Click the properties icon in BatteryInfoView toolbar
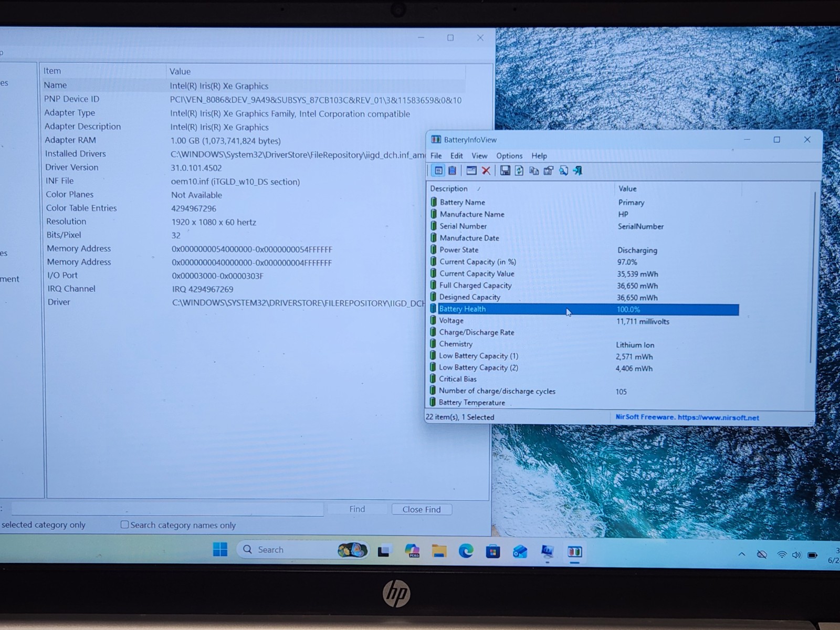This screenshot has width=840, height=630. tap(549, 171)
